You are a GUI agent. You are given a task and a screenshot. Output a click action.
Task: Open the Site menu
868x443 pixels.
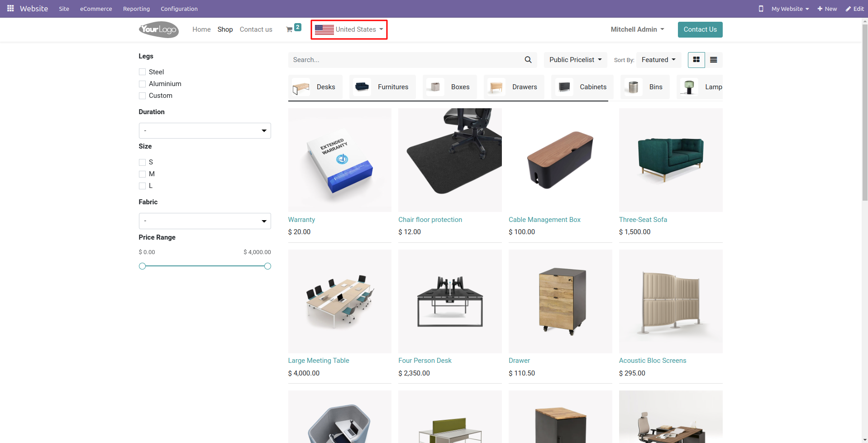(x=64, y=9)
